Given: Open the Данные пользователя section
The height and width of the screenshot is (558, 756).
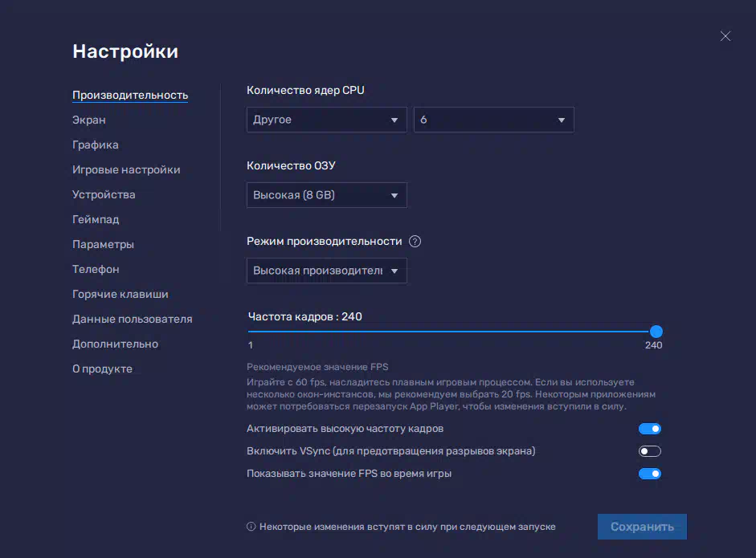Looking at the screenshot, I should [133, 319].
